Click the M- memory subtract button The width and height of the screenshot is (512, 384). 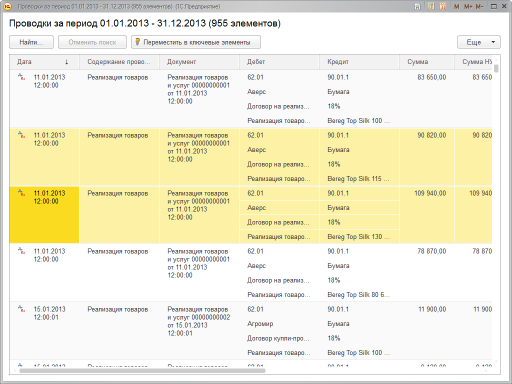[x=479, y=6]
